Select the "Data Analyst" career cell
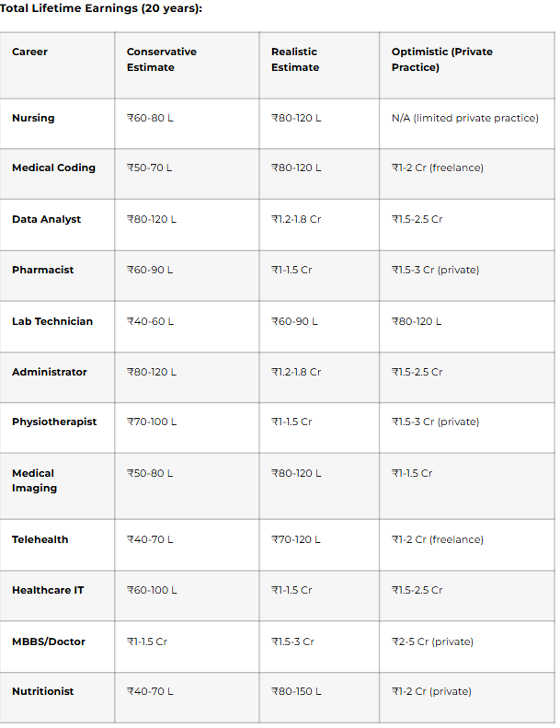 point(46,219)
